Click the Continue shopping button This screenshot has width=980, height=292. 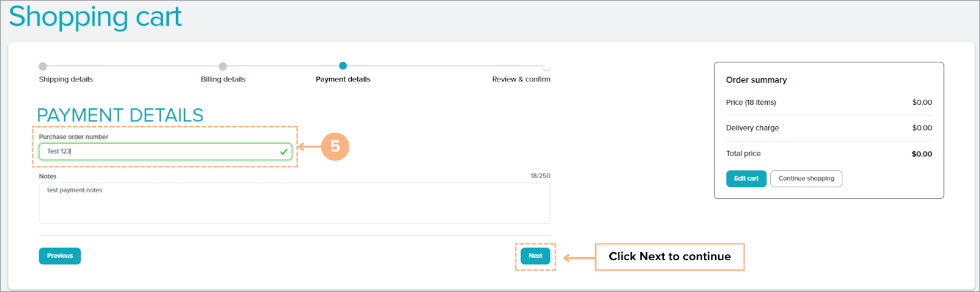tap(806, 179)
